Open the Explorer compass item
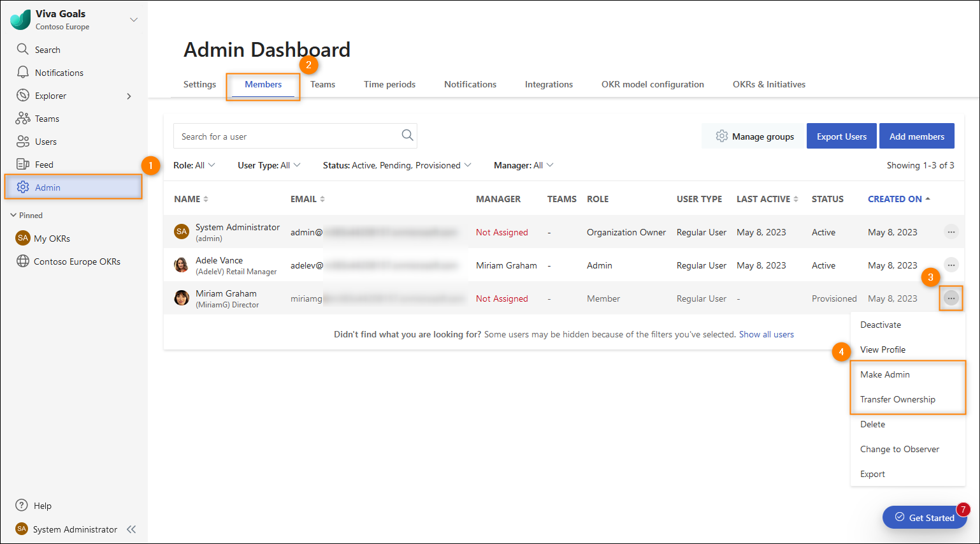Image resolution: width=980 pixels, height=544 pixels. click(x=41, y=96)
